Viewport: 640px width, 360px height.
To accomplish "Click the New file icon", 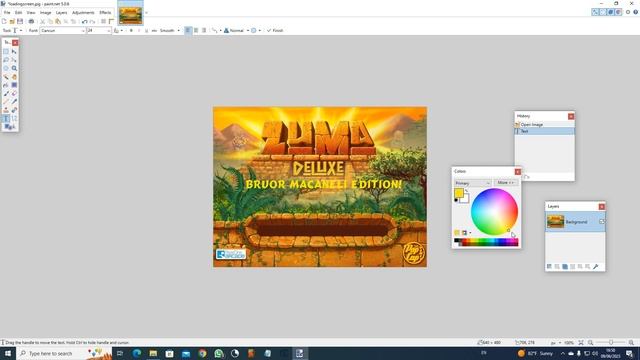I will [x=4, y=21].
